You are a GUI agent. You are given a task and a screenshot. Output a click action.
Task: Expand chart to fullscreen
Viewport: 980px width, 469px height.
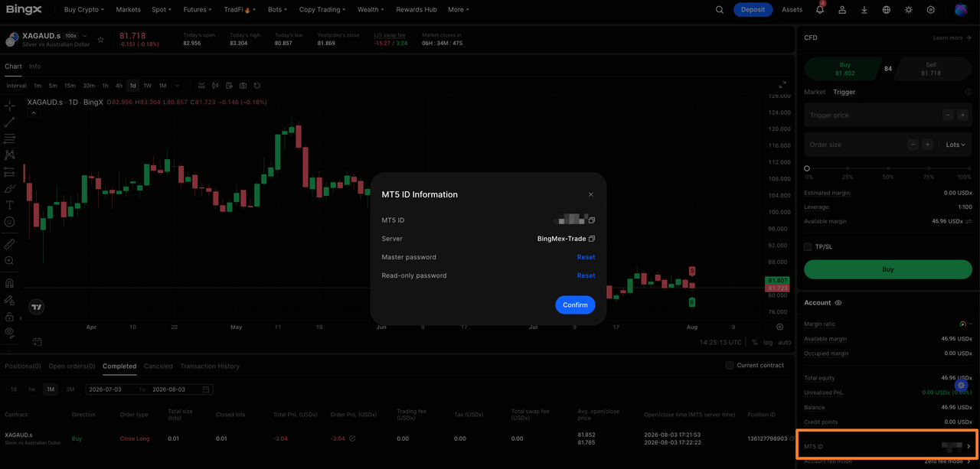coord(782,85)
